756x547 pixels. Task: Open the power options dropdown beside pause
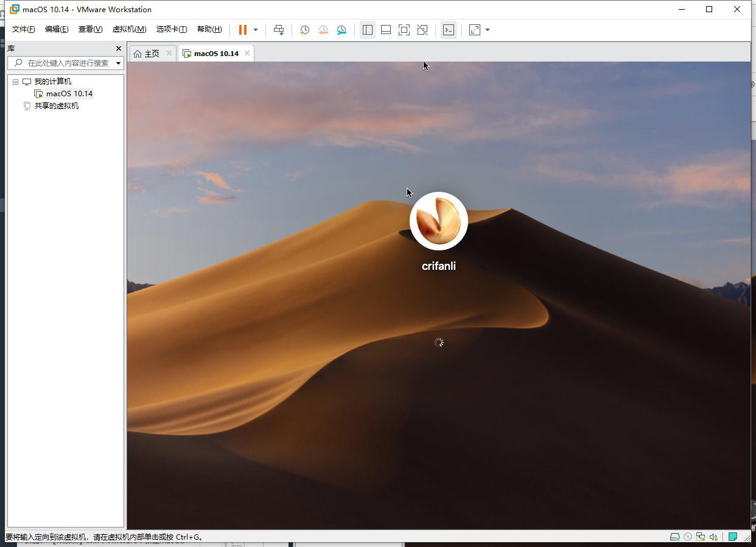tap(256, 30)
